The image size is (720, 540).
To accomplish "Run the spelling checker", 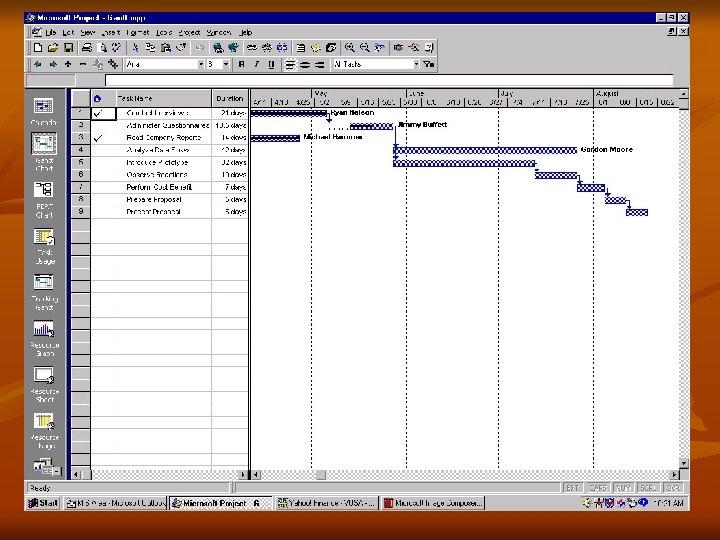I will [x=117, y=48].
